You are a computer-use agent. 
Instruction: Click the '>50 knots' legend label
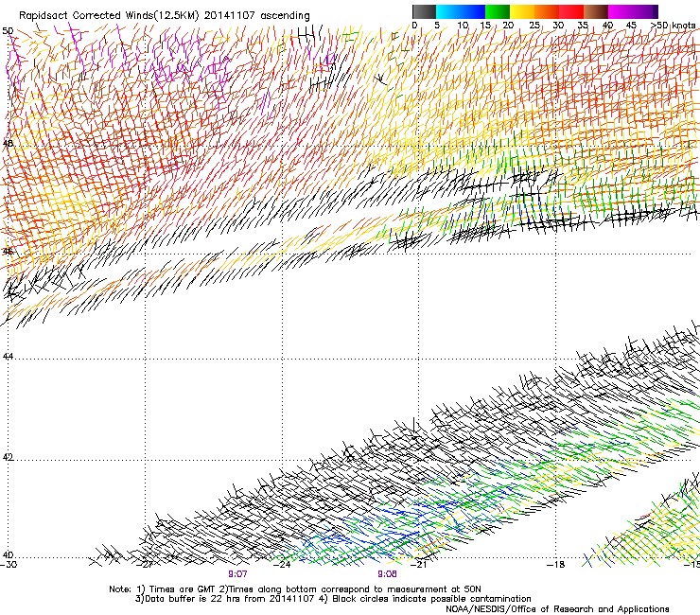(673, 26)
